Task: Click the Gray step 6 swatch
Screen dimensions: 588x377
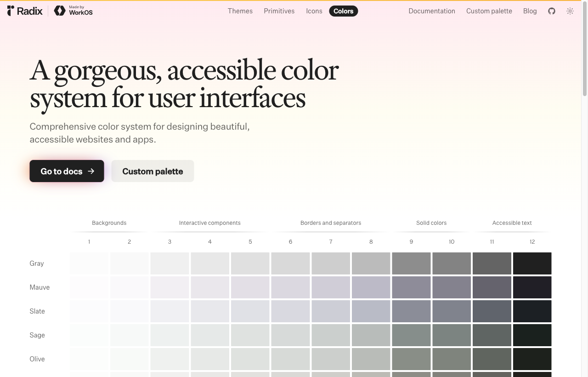Action: pos(290,263)
